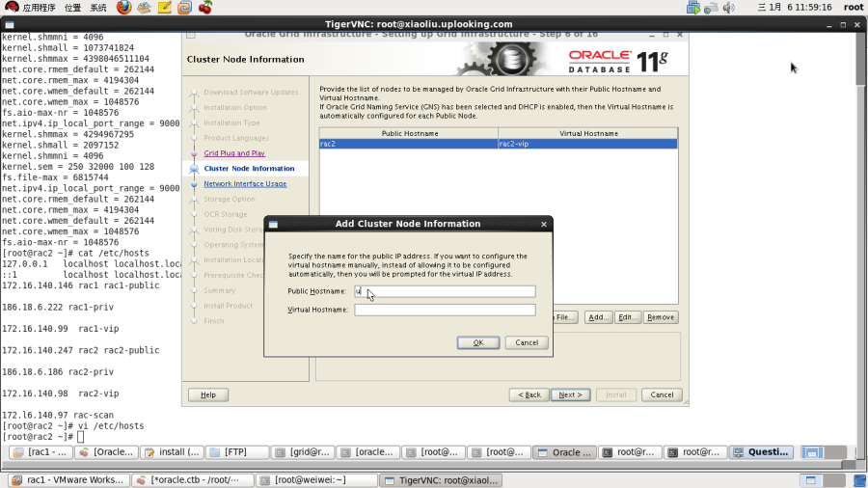This screenshot has height=488, width=868.
Task: Click the Virtual Hostname input field
Action: [x=445, y=310]
